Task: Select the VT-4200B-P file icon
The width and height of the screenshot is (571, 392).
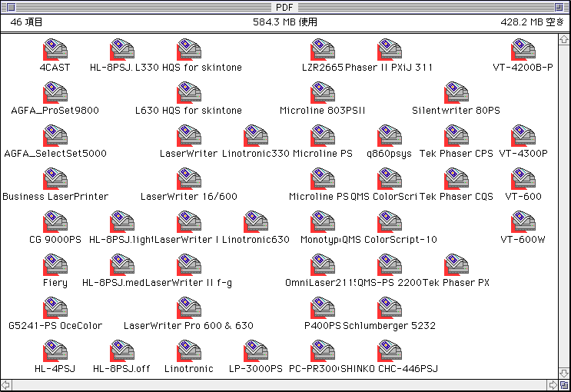Action: pyautogui.click(x=523, y=49)
